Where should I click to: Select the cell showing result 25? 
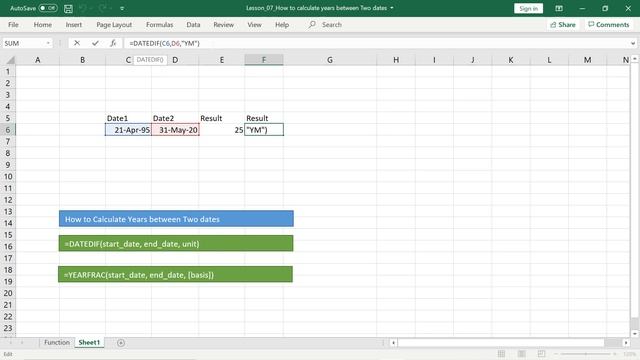pyautogui.click(x=222, y=130)
